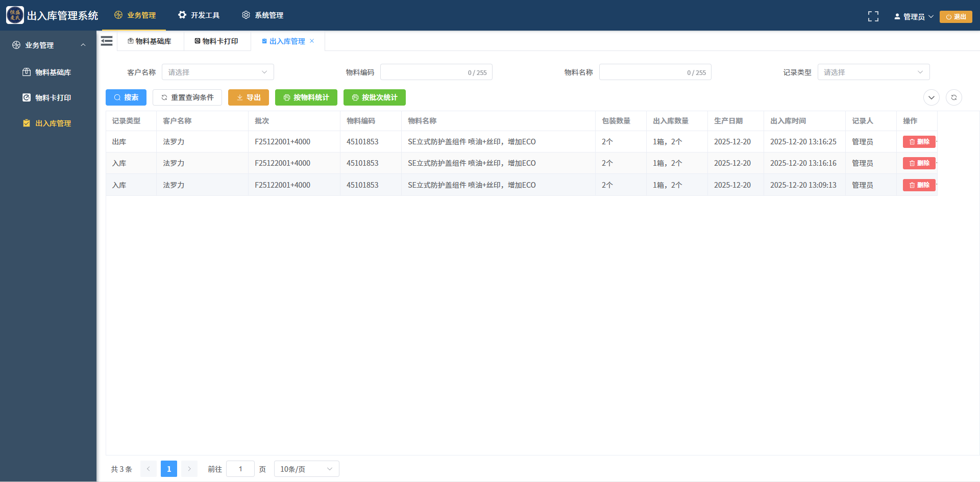This screenshot has width=980, height=482.
Task: Switch to the 物料卡打印 tab
Action: click(217, 41)
